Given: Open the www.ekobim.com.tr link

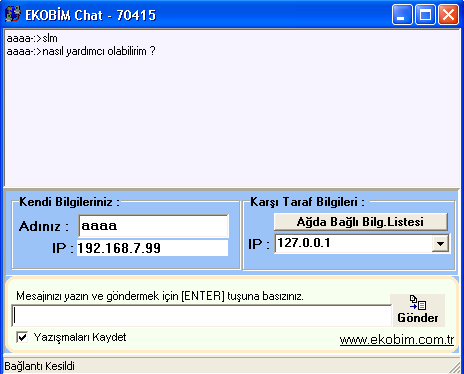Looking at the screenshot, I should [397, 340].
